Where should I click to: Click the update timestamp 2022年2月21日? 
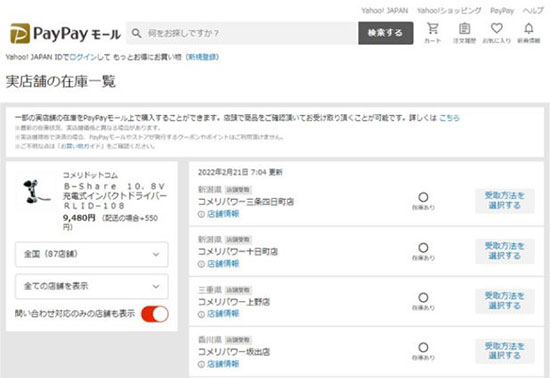240,172
